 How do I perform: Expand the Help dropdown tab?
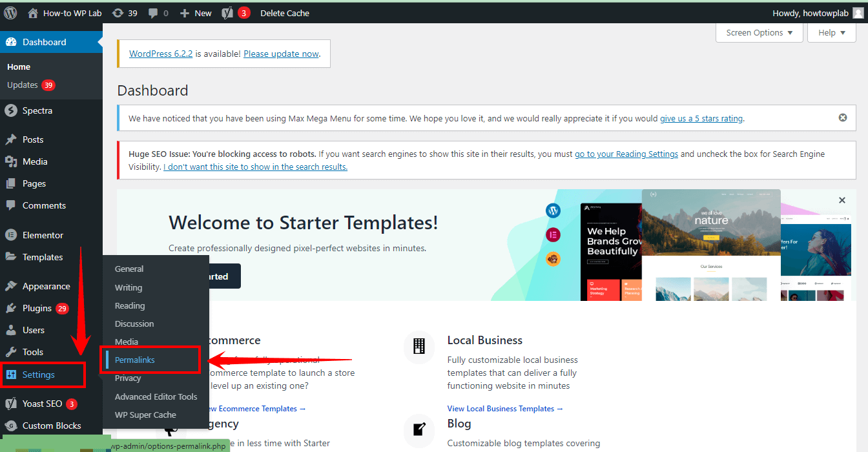(831, 33)
